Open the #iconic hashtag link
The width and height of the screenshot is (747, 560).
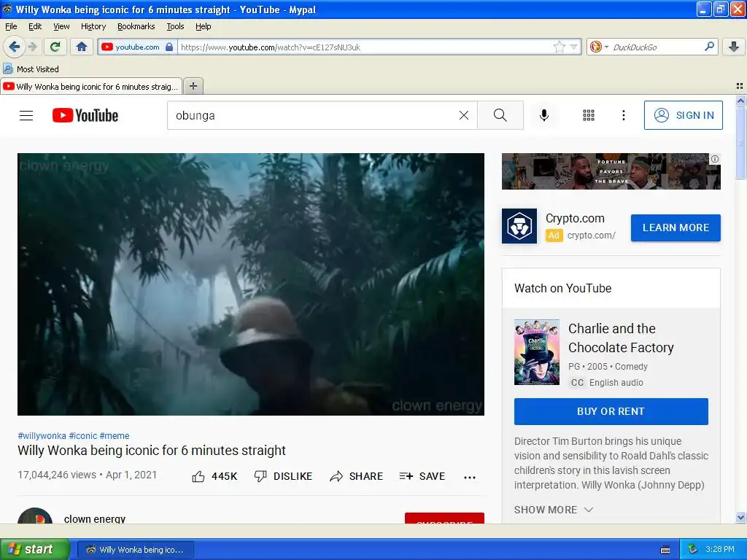click(x=83, y=436)
